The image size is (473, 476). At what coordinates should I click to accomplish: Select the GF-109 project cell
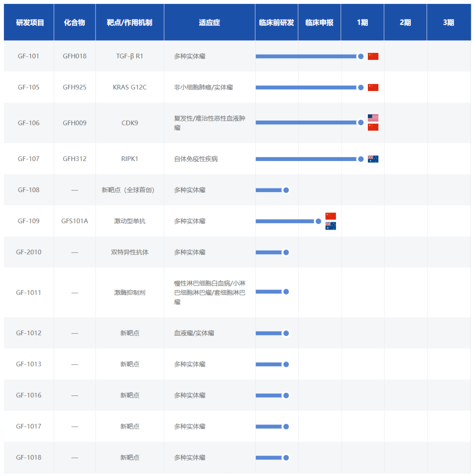pos(28,221)
